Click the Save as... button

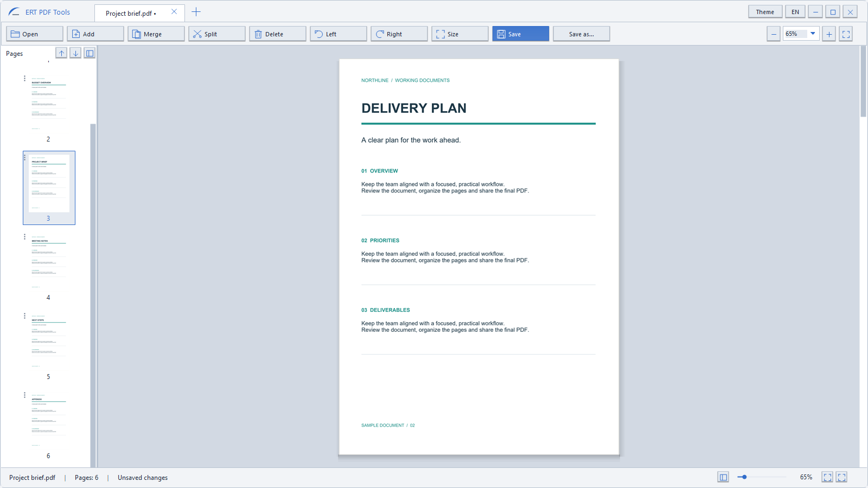pos(582,34)
